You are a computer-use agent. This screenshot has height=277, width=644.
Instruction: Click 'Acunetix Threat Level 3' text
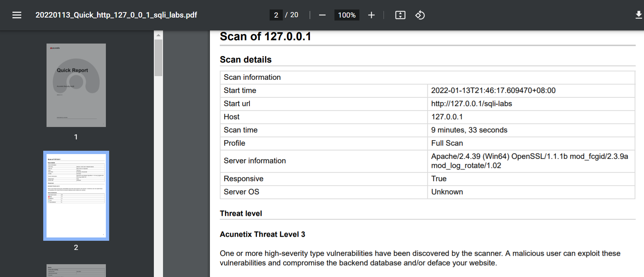(x=262, y=234)
